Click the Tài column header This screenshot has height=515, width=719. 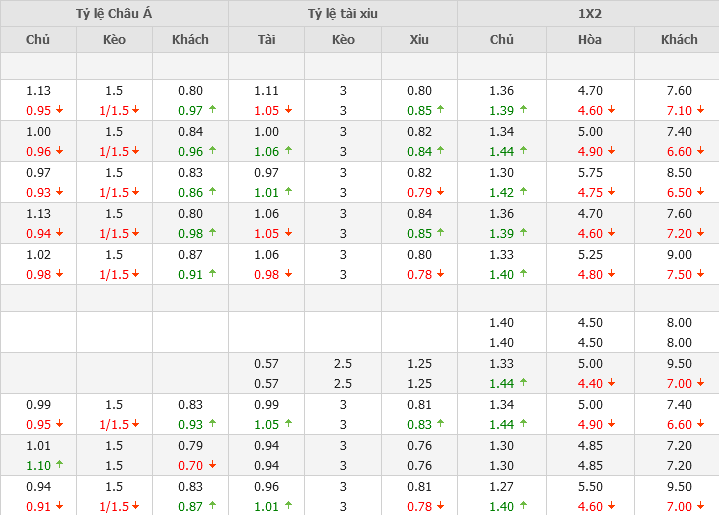[x=266, y=39]
